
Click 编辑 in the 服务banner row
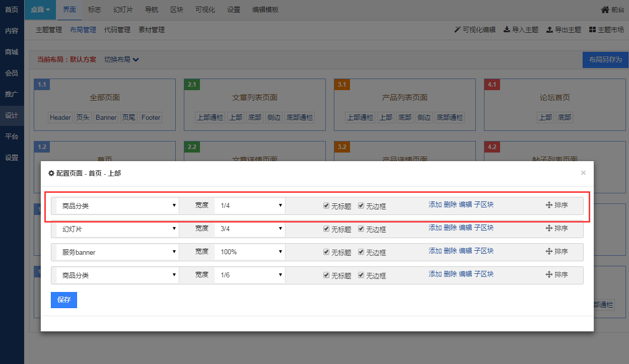[465, 251]
